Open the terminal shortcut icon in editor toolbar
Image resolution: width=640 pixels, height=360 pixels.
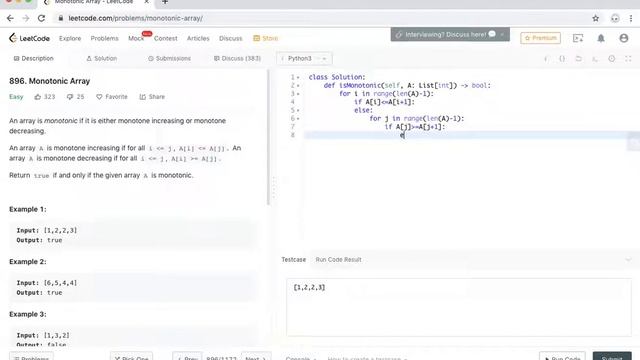click(595, 59)
